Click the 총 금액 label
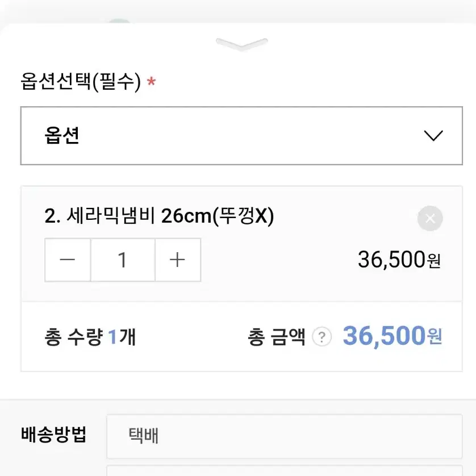 (x=276, y=337)
